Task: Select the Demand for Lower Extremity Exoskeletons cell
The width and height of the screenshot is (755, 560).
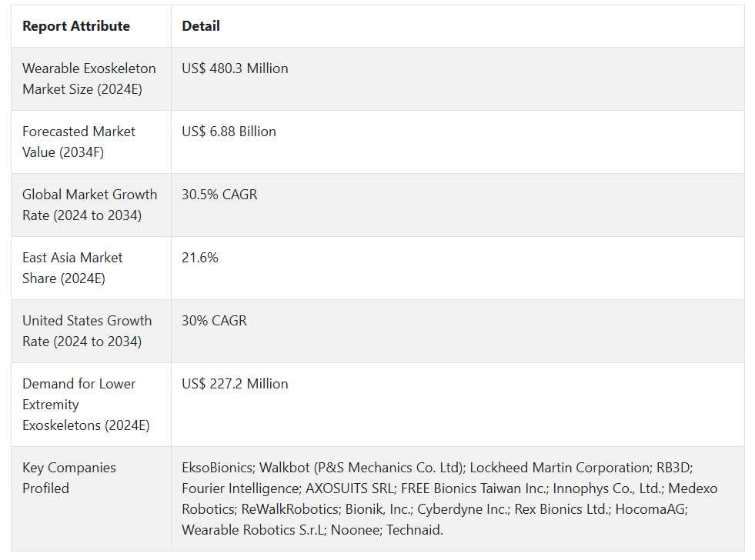Action: pyautogui.click(x=85, y=404)
